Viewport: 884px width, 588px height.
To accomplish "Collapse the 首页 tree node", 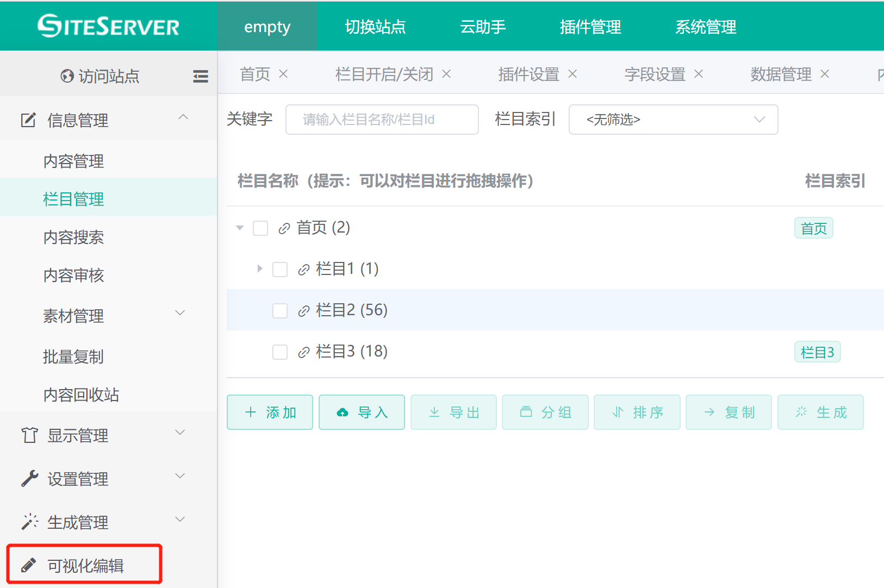I will coord(240,228).
